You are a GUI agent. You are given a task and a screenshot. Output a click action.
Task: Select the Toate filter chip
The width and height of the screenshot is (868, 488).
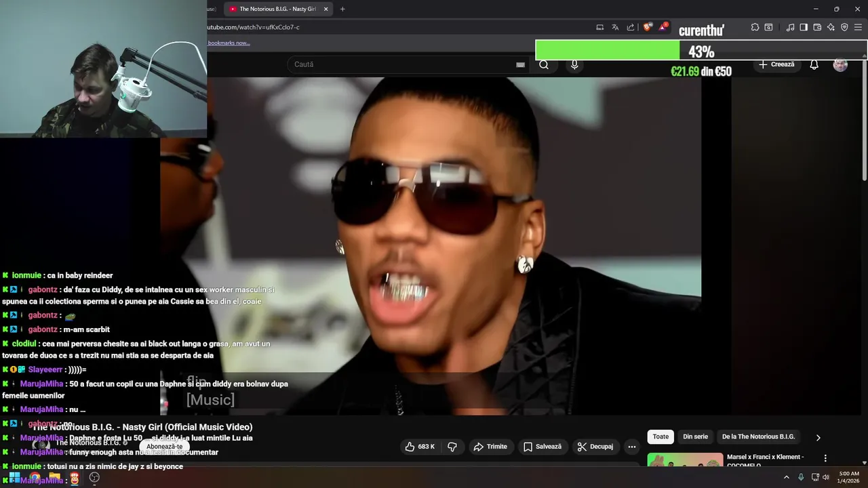point(660,436)
